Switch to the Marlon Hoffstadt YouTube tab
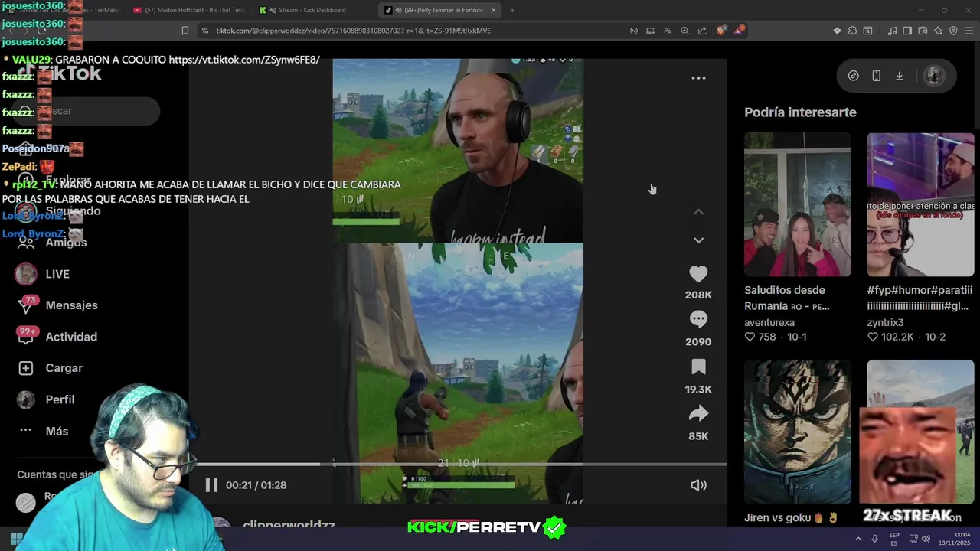Screen dimensions: 980x551 189,10
